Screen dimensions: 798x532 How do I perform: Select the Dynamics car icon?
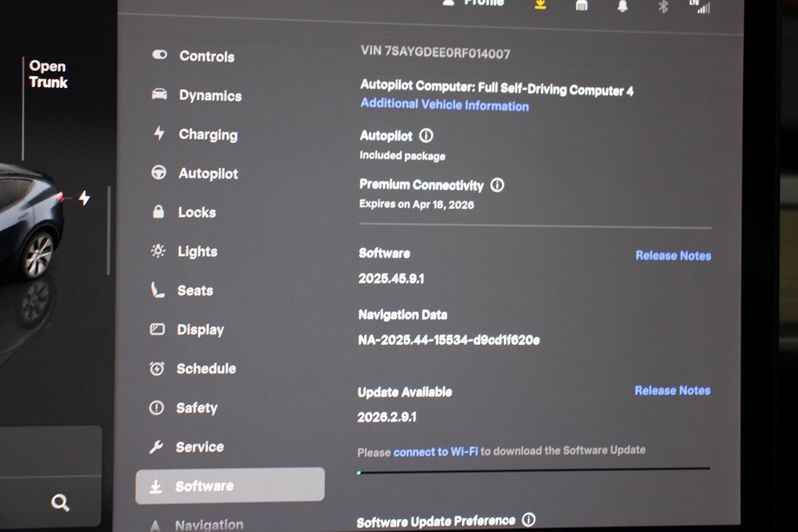click(x=159, y=94)
